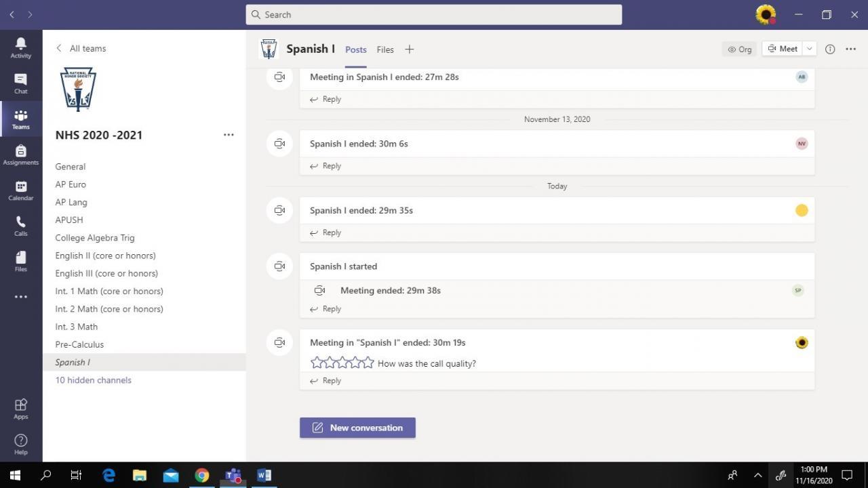Start a New conversation
Viewport: 868px width, 488px height.
click(357, 428)
